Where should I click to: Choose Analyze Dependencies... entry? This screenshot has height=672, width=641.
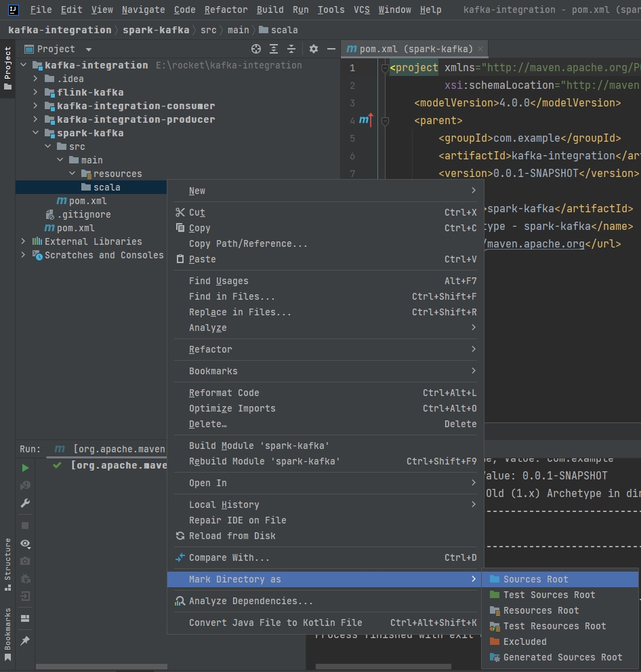(x=325, y=601)
